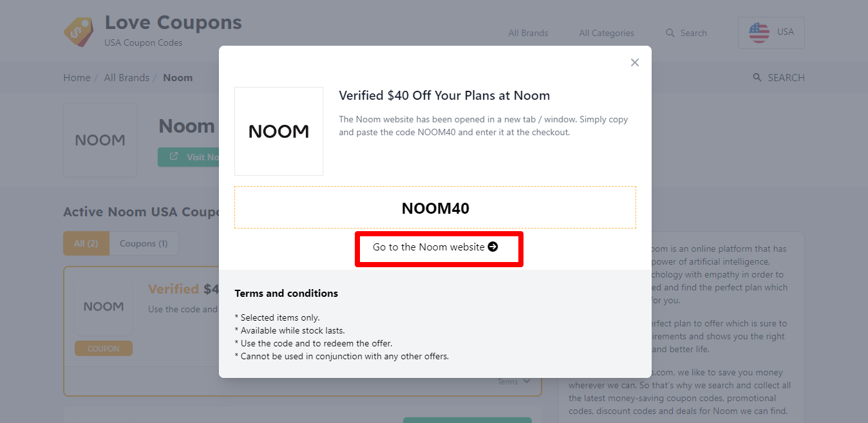Click the COUPON label badge
Screen dimensions: 868x423
click(x=104, y=348)
